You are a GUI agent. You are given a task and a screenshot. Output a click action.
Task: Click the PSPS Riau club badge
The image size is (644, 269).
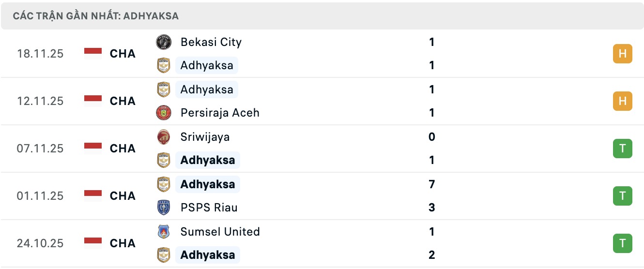164,208
